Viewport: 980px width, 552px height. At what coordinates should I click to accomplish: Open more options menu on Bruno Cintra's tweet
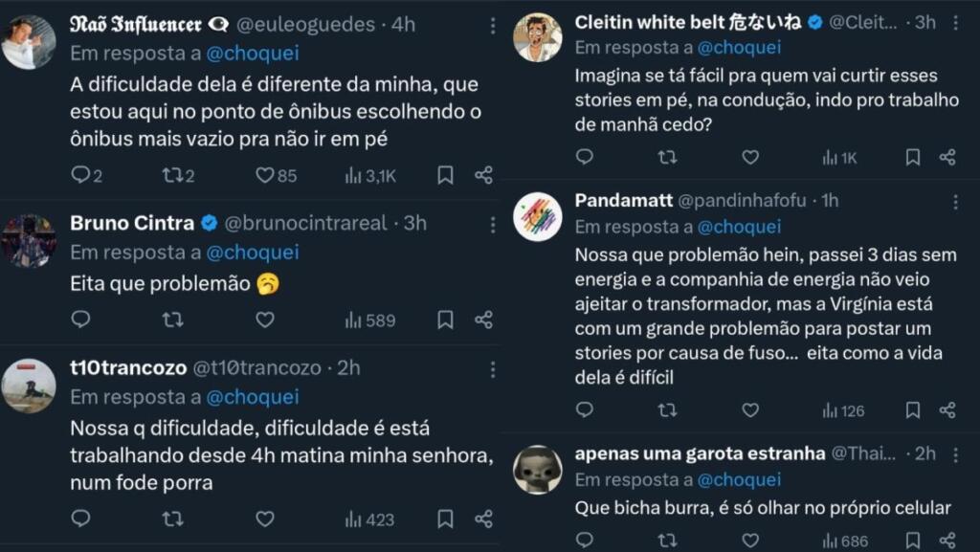pyautogui.click(x=492, y=224)
